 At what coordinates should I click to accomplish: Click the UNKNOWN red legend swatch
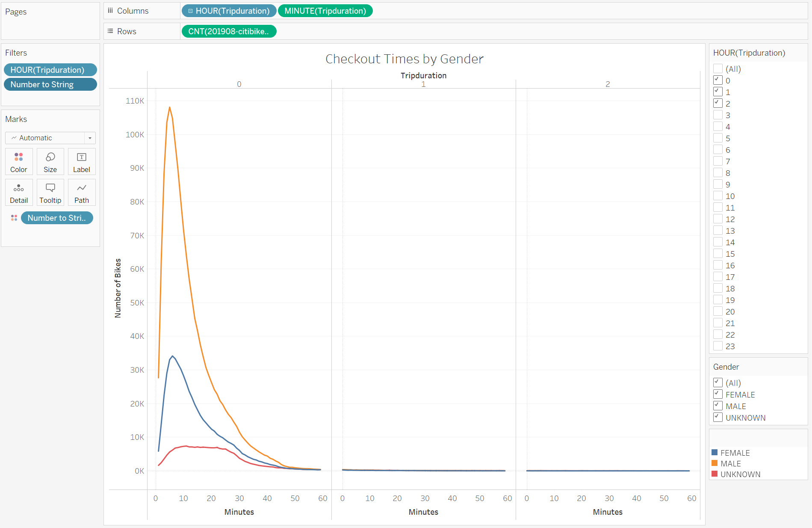click(x=715, y=474)
